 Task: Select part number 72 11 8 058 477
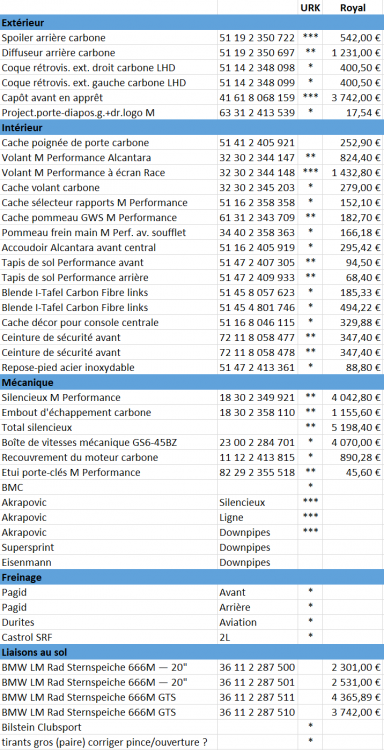click(x=258, y=338)
